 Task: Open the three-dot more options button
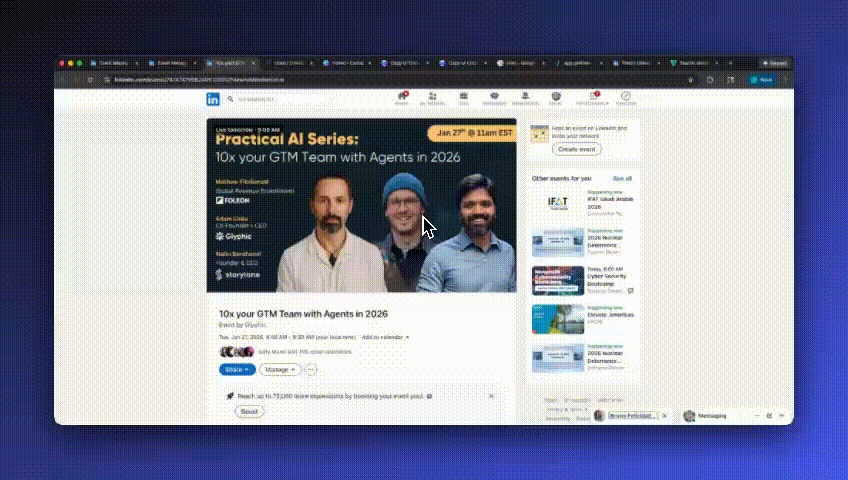310,370
